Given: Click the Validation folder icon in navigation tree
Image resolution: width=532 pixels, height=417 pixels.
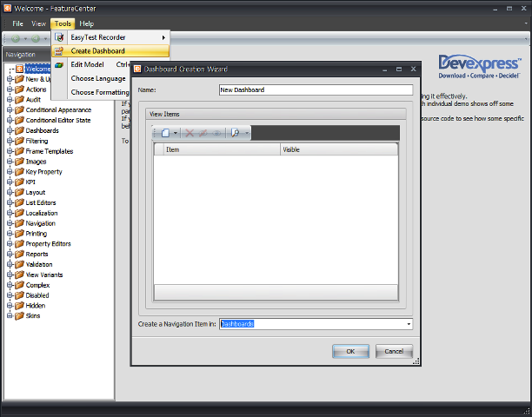Looking at the screenshot, I should (x=20, y=264).
